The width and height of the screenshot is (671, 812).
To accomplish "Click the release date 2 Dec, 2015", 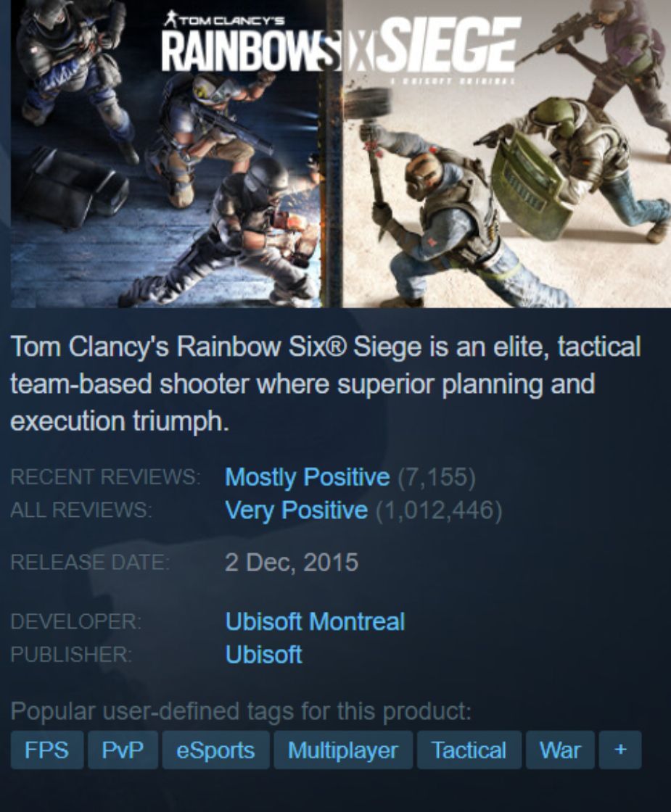I will (291, 563).
